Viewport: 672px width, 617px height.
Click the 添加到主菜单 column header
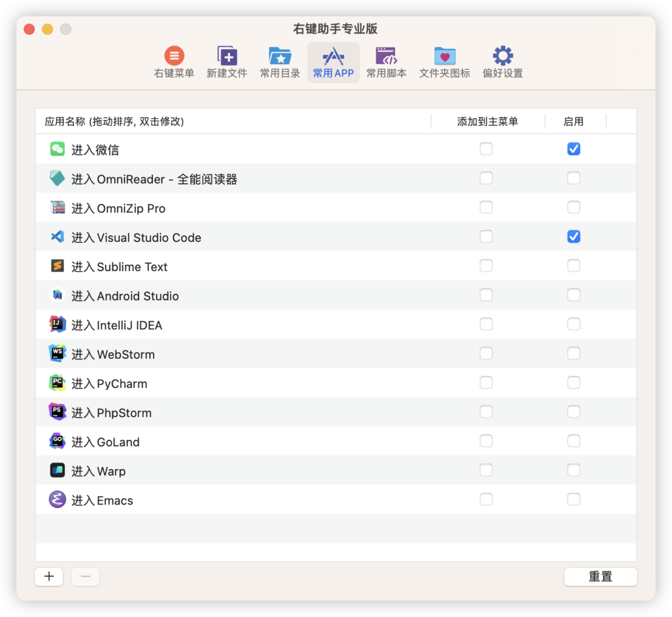488,121
